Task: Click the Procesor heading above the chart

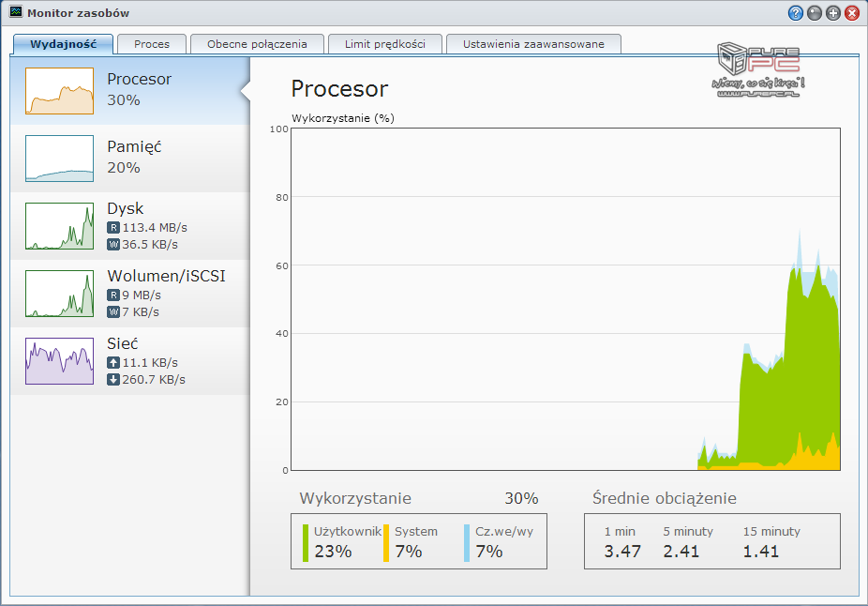Action: 340,89
